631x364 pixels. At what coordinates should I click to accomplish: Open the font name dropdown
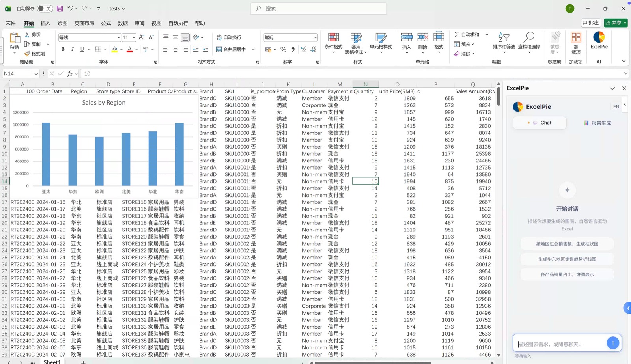pyautogui.click(x=119, y=37)
